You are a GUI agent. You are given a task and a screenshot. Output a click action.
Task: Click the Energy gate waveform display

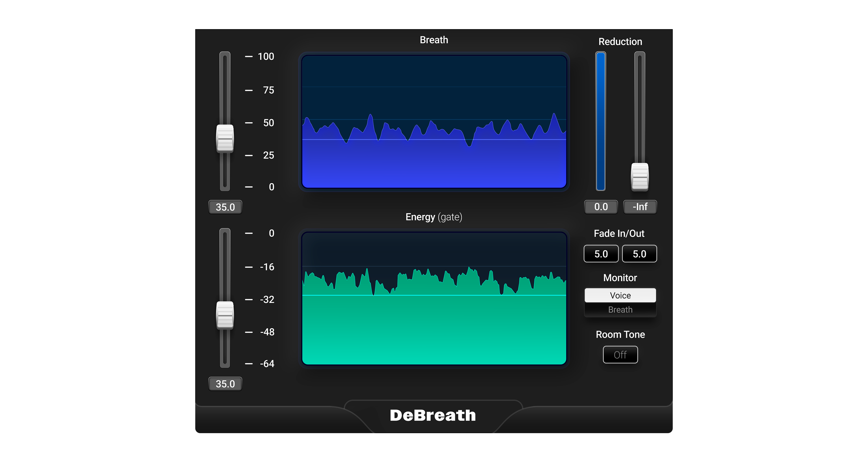[x=434, y=299]
